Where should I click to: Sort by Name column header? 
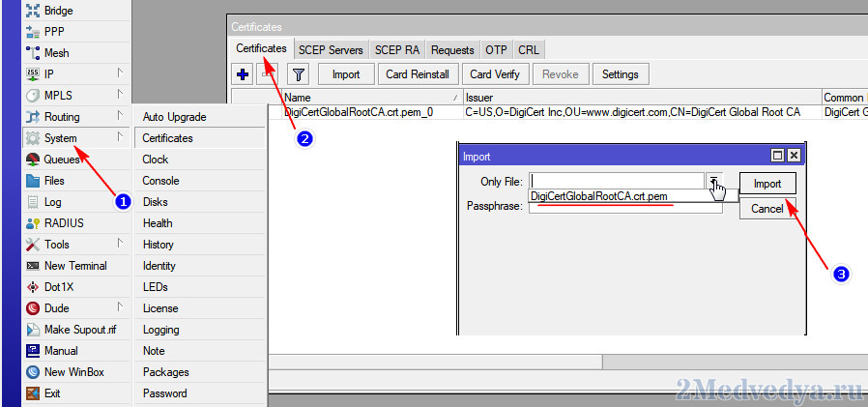(372, 98)
